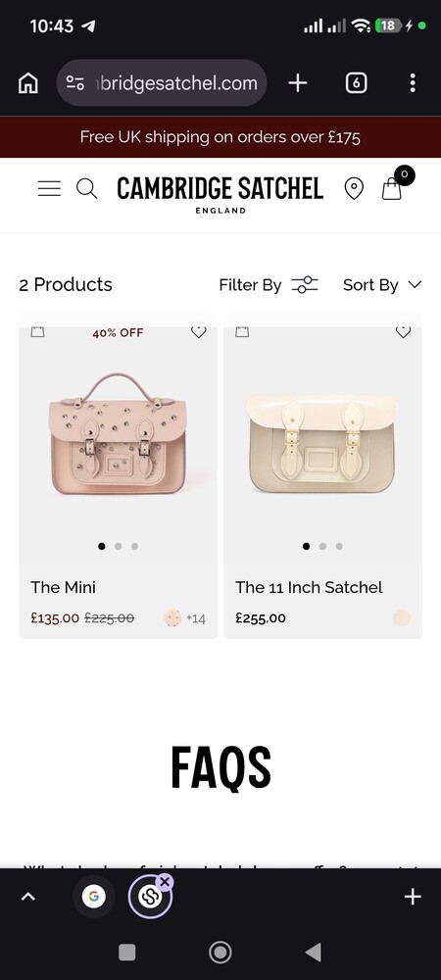Open the store locator pin icon
Viewport: 441px width, 980px height.
click(354, 188)
